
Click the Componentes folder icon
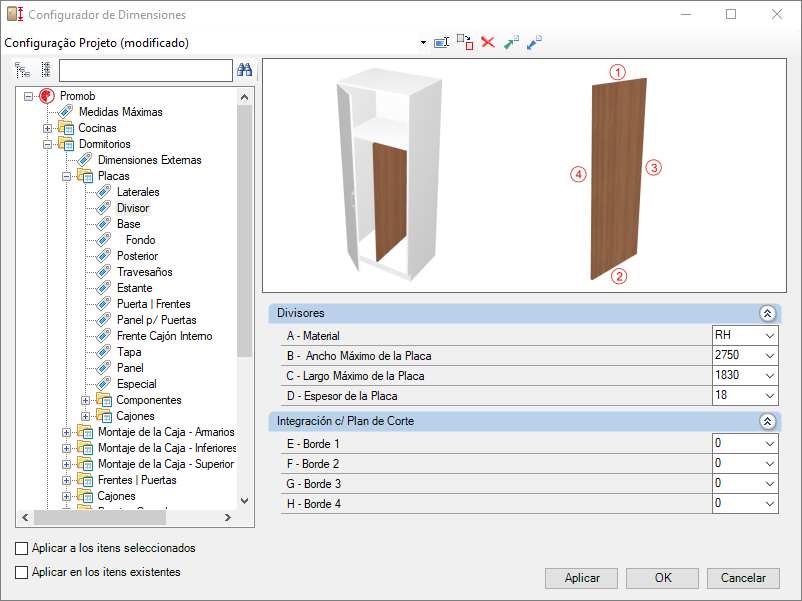(x=104, y=400)
